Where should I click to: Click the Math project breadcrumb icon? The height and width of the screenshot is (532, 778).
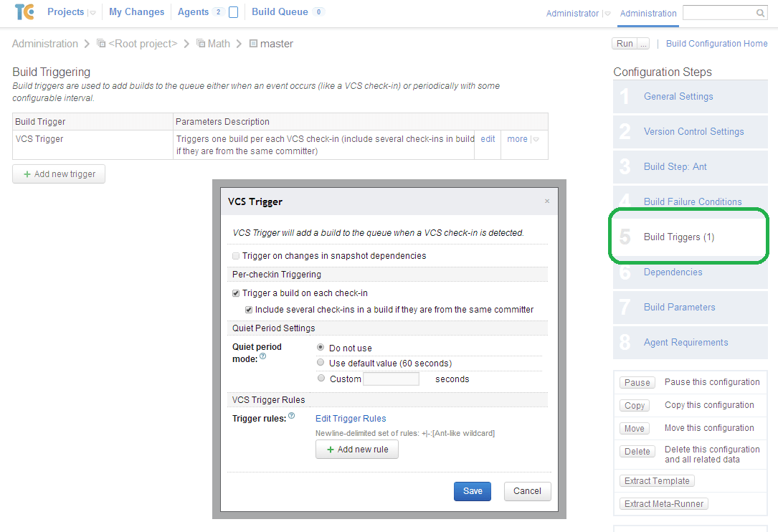pos(201,43)
